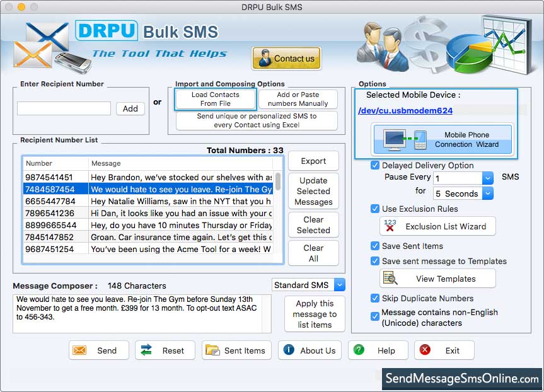The height and width of the screenshot is (392, 544).
Task: Click the Clear All button
Action: pos(313,253)
